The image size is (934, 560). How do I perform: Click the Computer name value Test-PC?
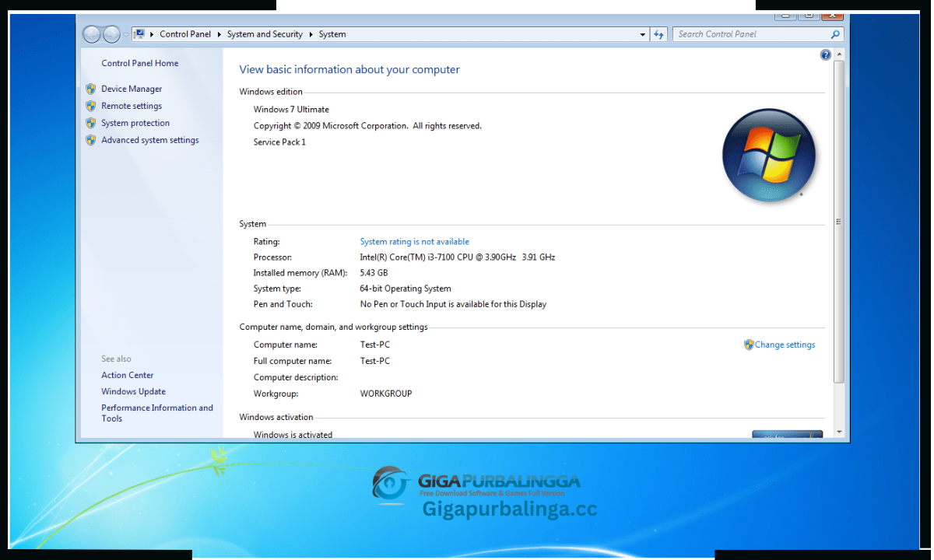pos(375,345)
